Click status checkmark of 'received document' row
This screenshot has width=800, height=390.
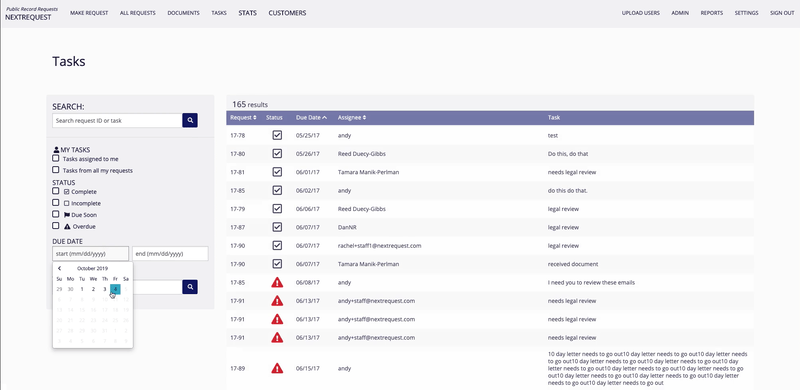coord(277,264)
